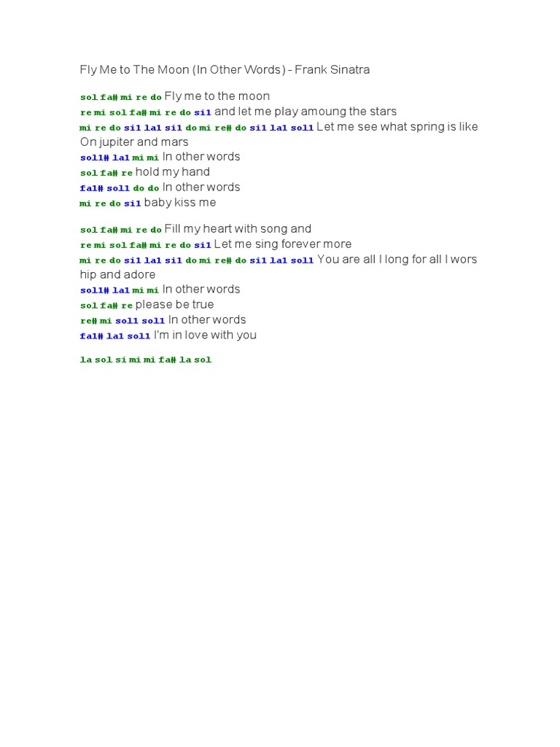Click the line 'On jupiter and mars'
This screenshot has height=747, width=560.
[134, 142]
